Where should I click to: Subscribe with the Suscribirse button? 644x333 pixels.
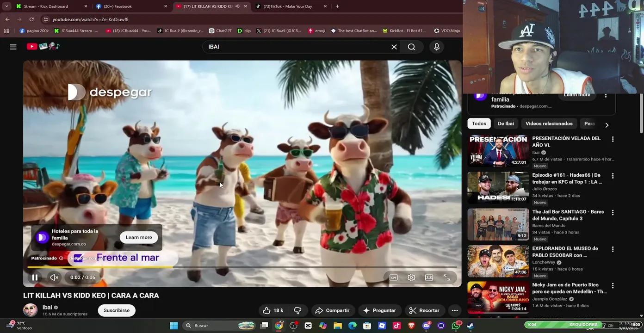[117, 310]
